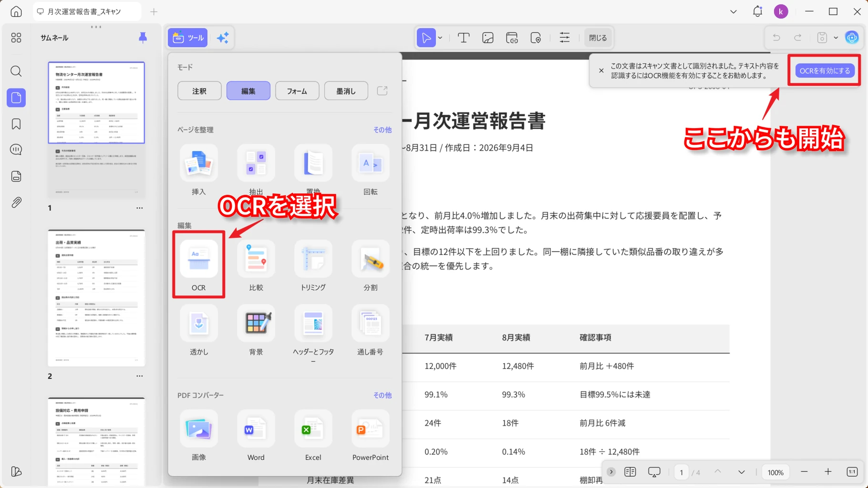Open the options menu for thumbnail page 2

point(139,376)
